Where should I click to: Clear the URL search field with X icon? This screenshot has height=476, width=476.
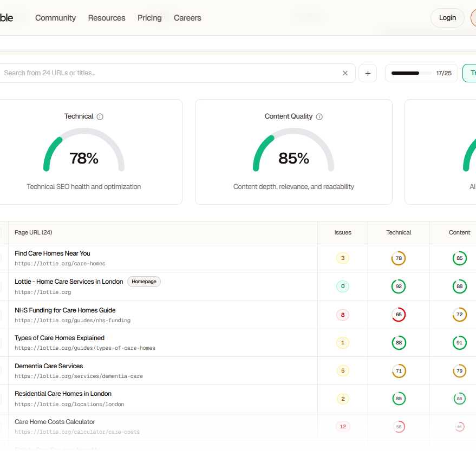click(x=345, y=73)
